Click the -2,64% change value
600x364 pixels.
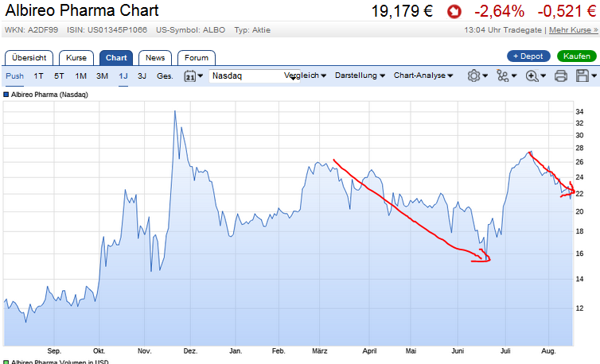coord(499,11)
